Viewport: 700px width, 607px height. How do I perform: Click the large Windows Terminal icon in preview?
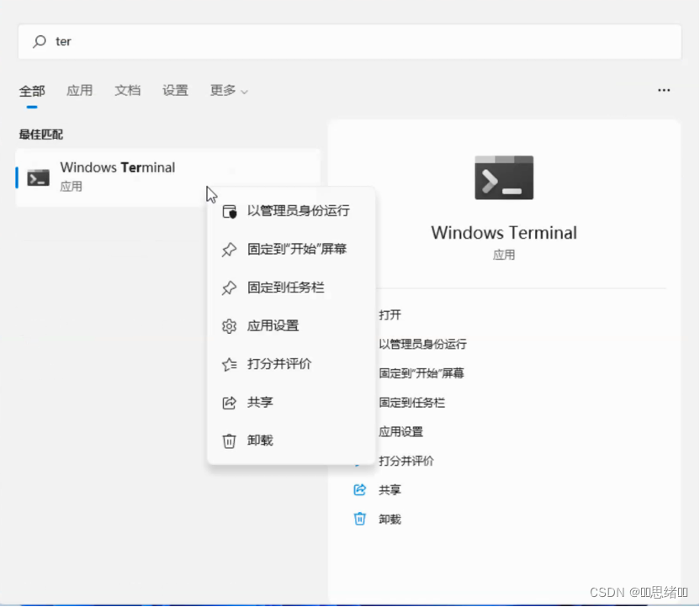(504, 177)
